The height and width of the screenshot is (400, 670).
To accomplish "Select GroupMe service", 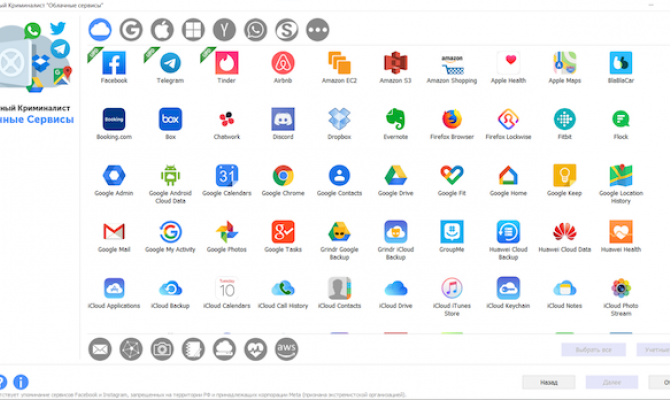I will click(x=452, y=232).
